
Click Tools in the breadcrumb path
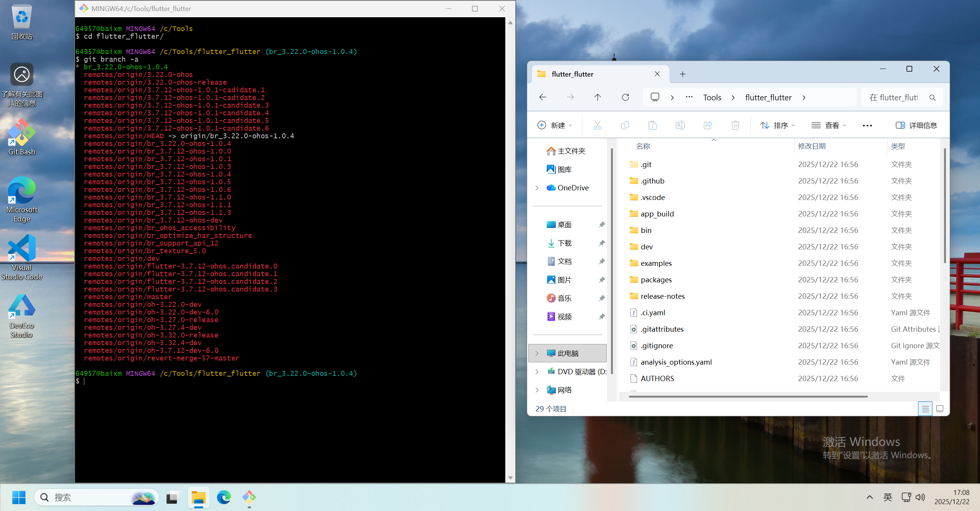(x=712, y=97)
